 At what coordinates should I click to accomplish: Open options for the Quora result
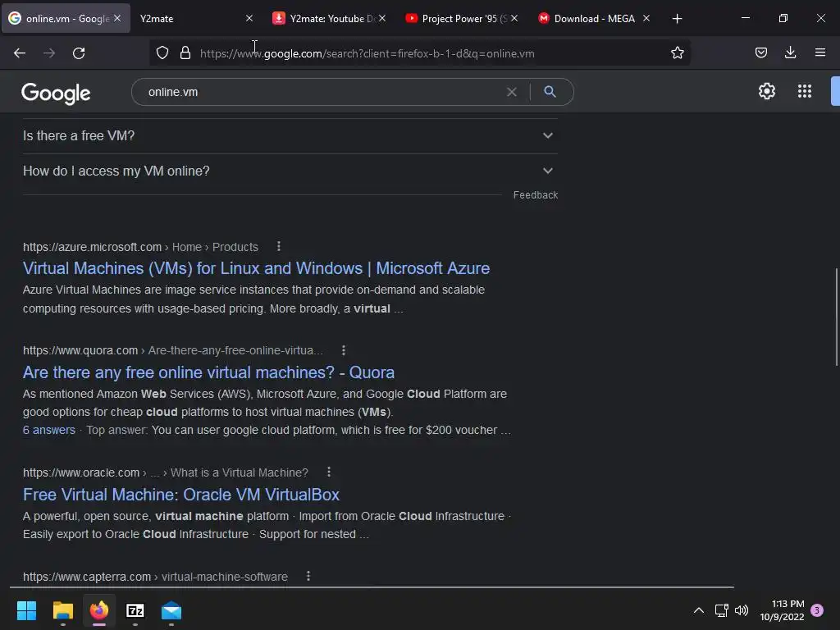pos(344,350)
